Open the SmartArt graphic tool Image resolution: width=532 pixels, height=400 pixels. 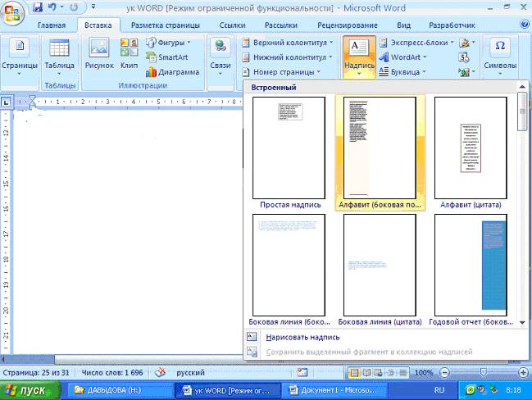click(x=166, y=57)
